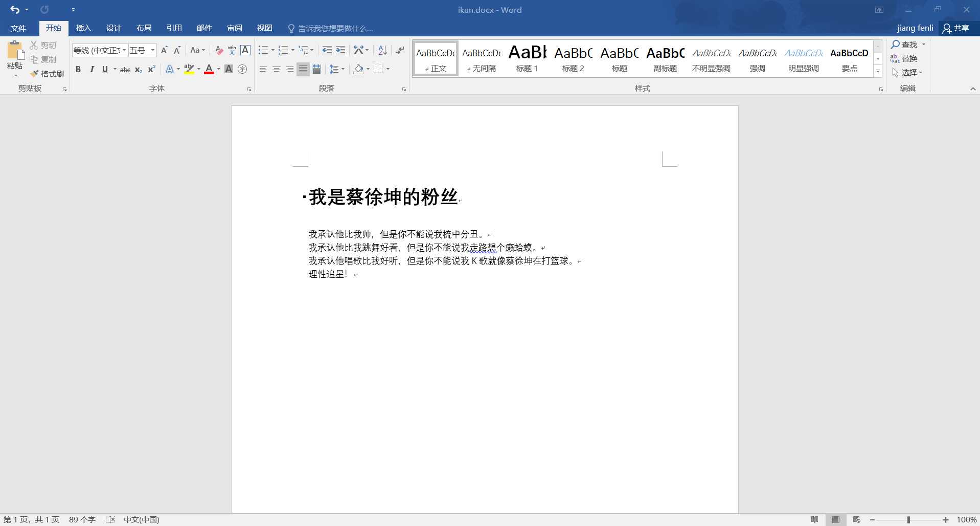Toggle subscript formatting

coord(139,69)
